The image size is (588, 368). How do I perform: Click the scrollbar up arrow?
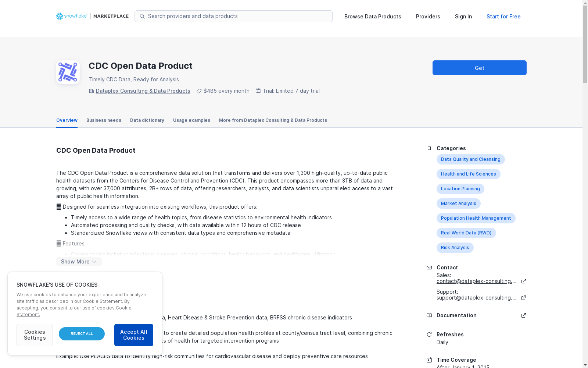(585, 3)
